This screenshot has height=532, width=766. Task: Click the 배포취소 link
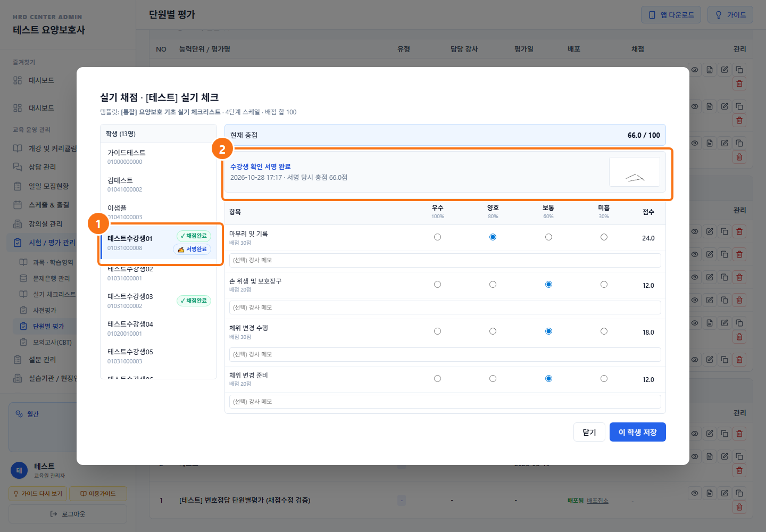[597, 501]
